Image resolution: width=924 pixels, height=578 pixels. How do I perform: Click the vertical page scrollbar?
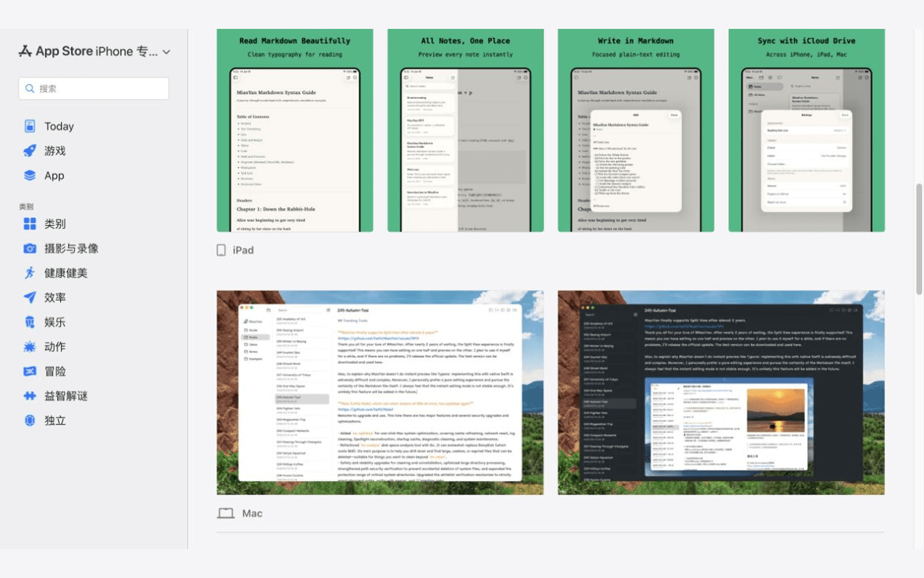pos(919,239)
